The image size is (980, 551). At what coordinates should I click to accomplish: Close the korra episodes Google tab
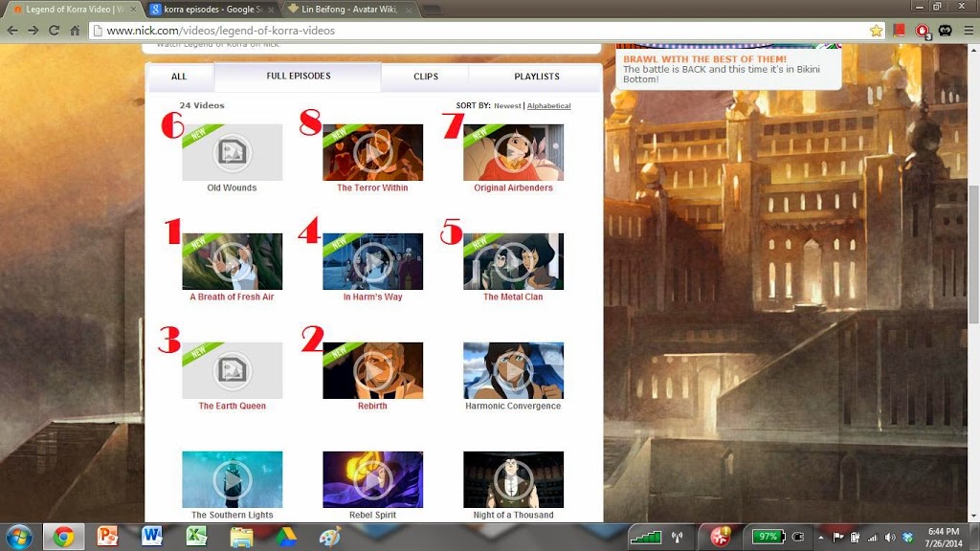tap(271, 10)
